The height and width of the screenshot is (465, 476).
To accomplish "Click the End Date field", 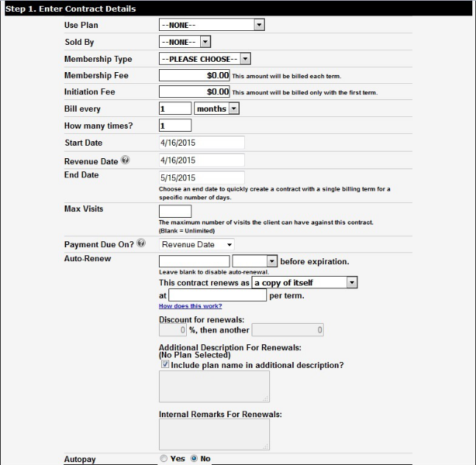I will pyautogui.click(x=202, y=178).
